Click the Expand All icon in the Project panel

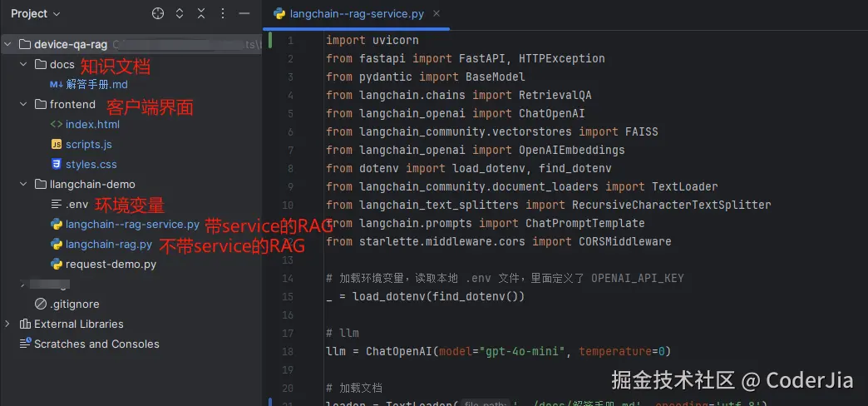[180, 14]
